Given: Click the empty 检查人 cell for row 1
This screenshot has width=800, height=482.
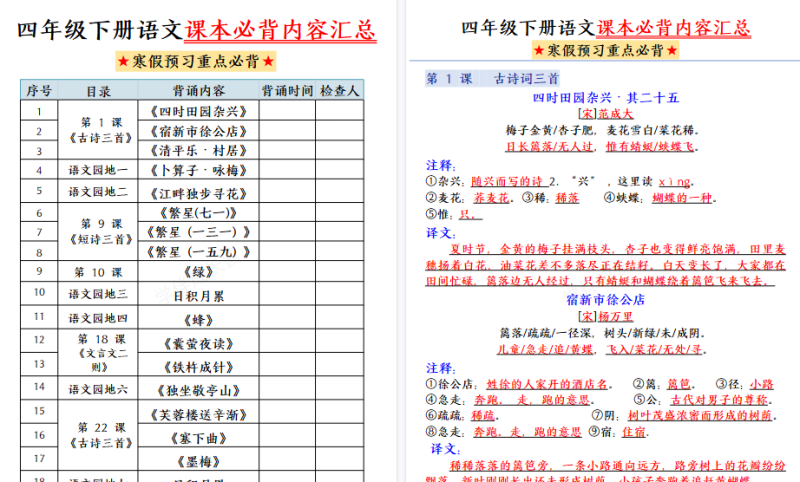Looking at the screenshot, I should click(x=340, y=111).
